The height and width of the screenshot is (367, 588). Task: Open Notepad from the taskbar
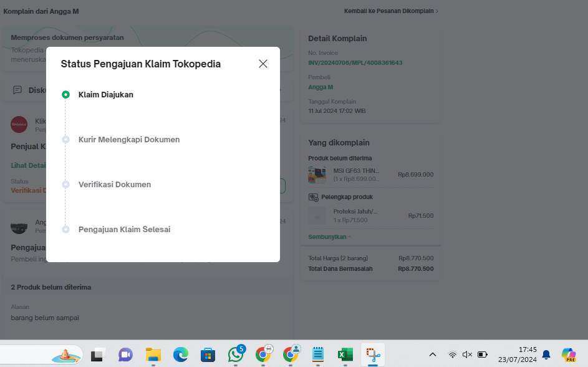tap(318, 355)
